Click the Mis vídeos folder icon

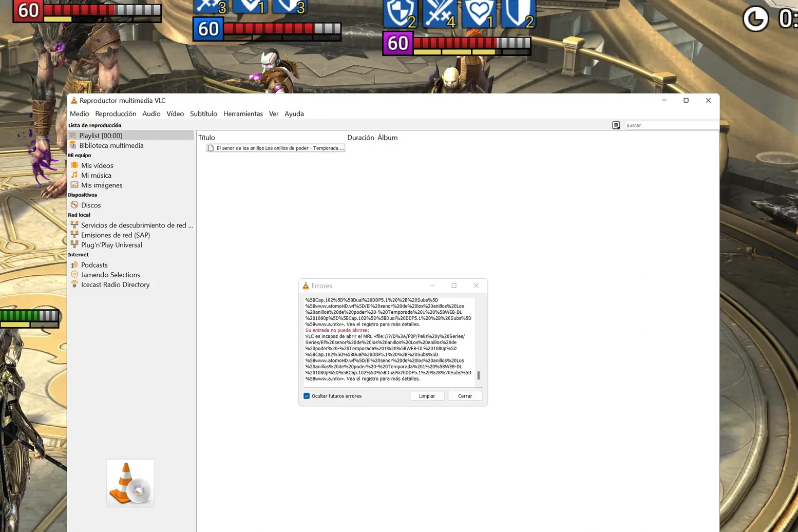click(74, 165)
